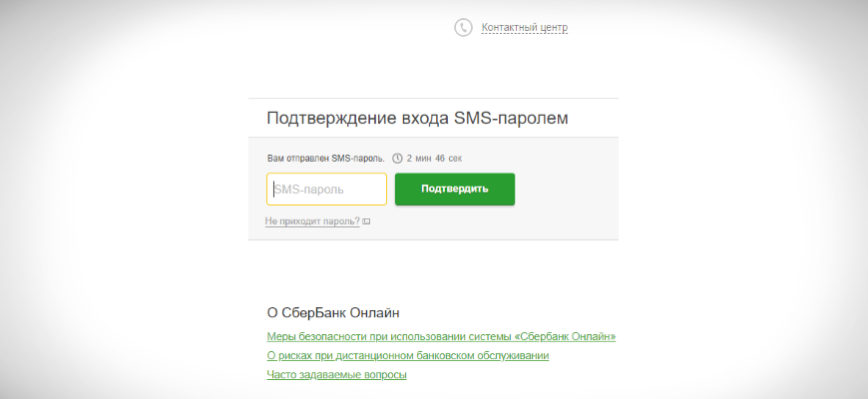868x399 pixels.
Task: Click СберБанк in the 'О СберБанк Онлайн' heading
Action: click(x=318, y=313)
